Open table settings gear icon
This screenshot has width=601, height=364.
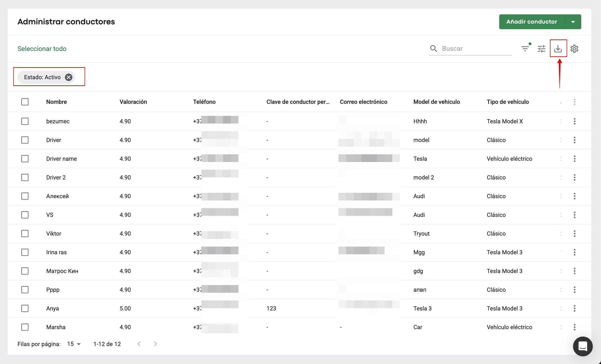[x=574, y=49]
